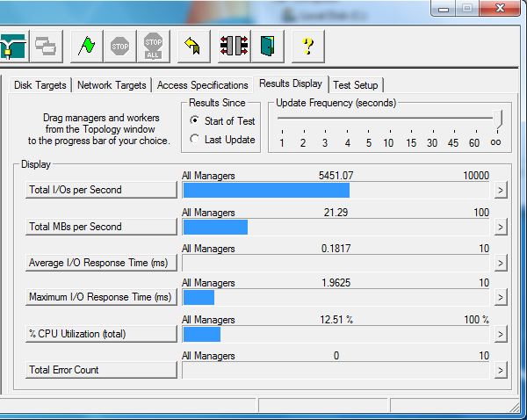527x420 pixels.
Task: Click the Update Frequency slider thumb
Action: [498, 119]
